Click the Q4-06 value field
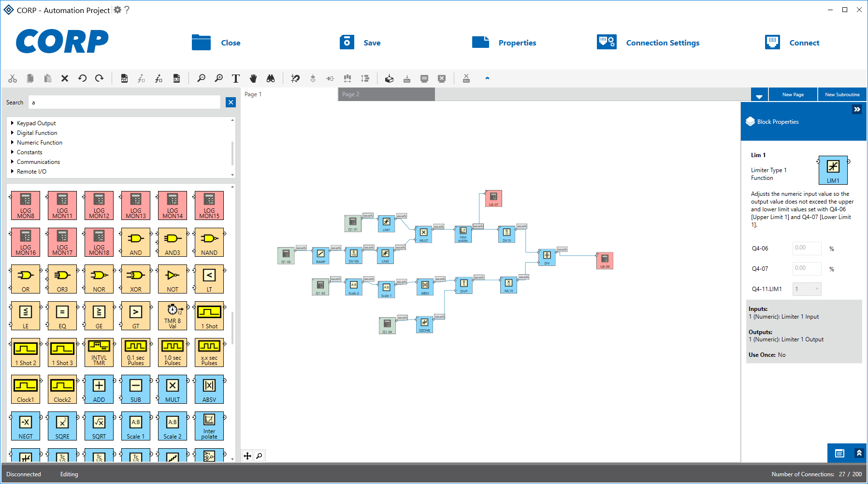The height and width of the screenshot is (484, 868). click(807, 248)
